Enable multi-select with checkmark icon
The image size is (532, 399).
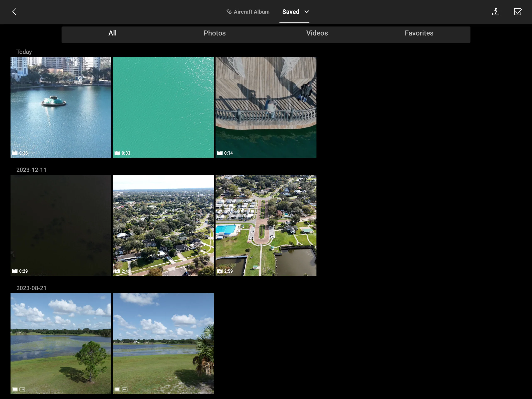click(518, 12)
